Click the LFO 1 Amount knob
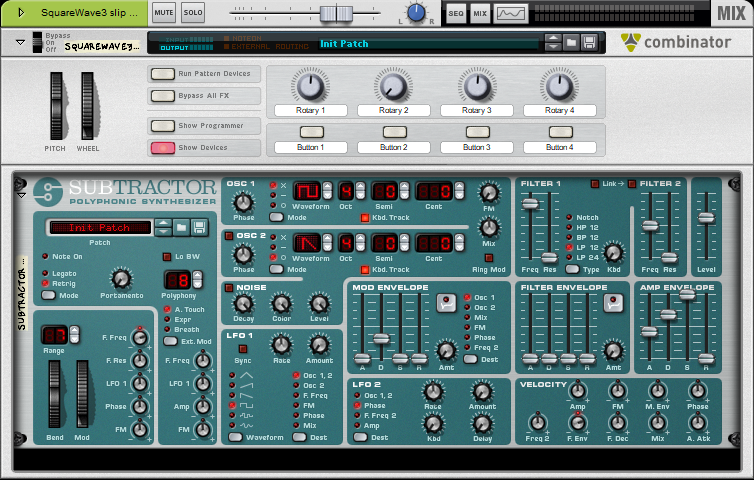This screenshot has width=754, height=480. [x=319, y=345]
